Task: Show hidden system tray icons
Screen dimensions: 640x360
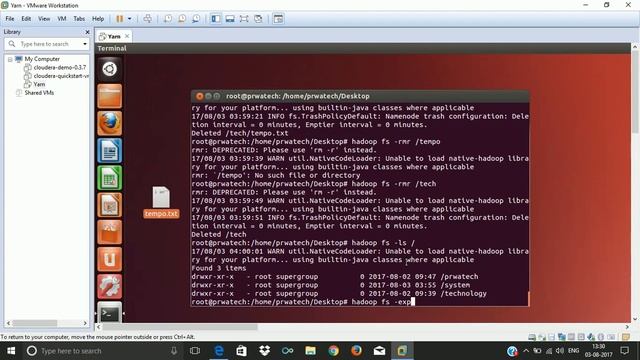Action: tap(526, 351)
